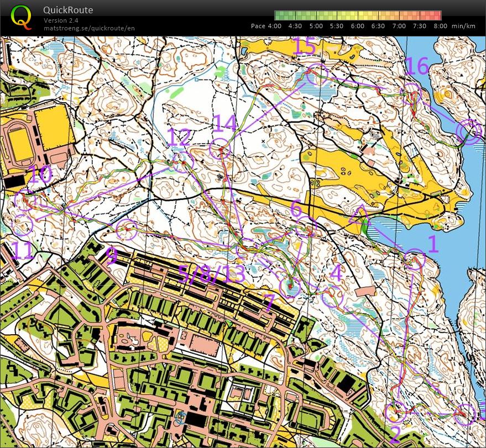
Task: Select control circle 6
Action: point(302,229)
